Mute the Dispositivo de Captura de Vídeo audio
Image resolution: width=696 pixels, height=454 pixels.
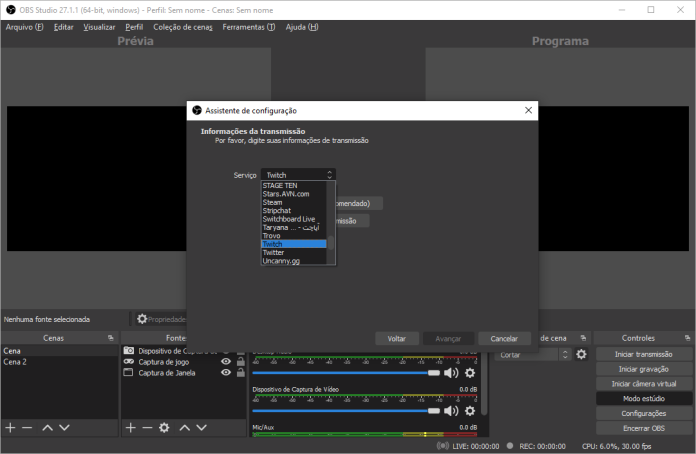(451, 411)
